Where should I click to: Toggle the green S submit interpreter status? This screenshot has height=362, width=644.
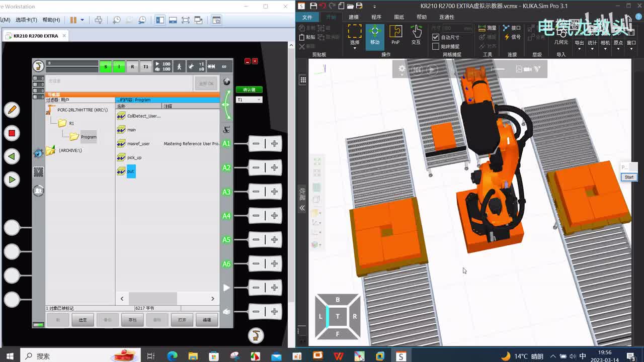pyautogui.click(x=105, y=66)
